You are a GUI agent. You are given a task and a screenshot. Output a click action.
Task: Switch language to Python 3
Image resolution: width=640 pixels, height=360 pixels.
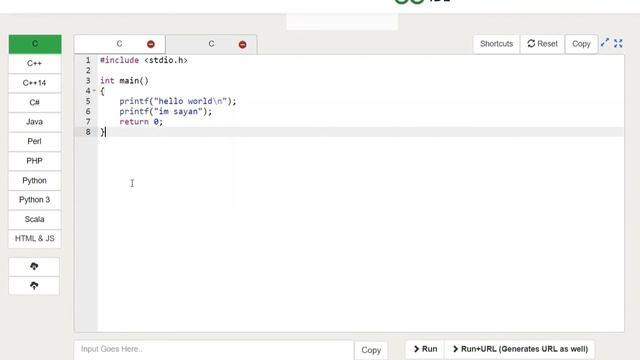point(35,200)
